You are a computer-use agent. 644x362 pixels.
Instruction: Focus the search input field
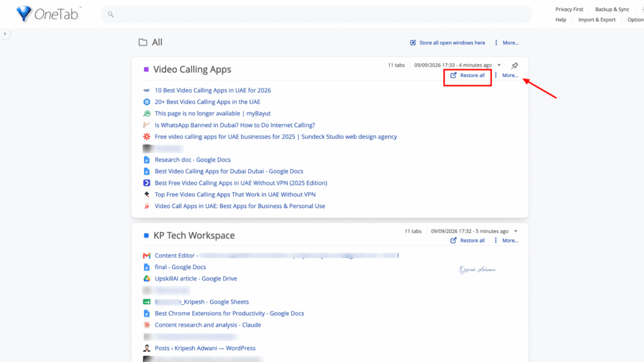tap(317, 14)
